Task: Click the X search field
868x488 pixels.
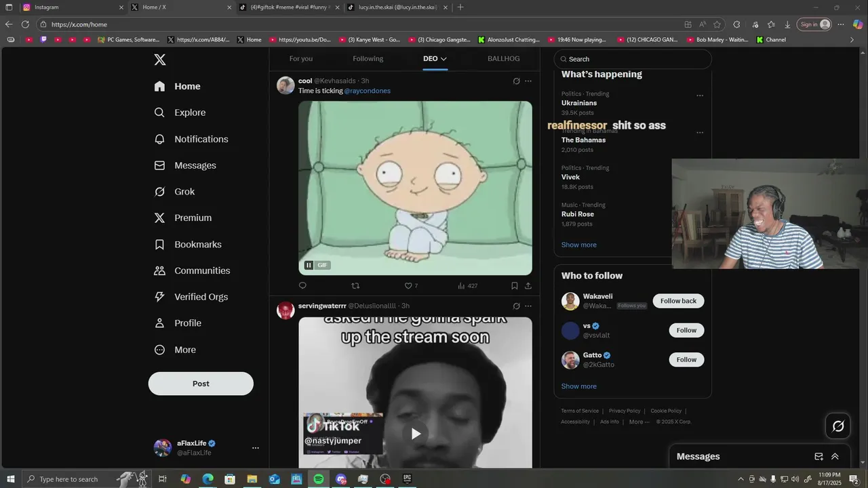Action: point(633,59)
